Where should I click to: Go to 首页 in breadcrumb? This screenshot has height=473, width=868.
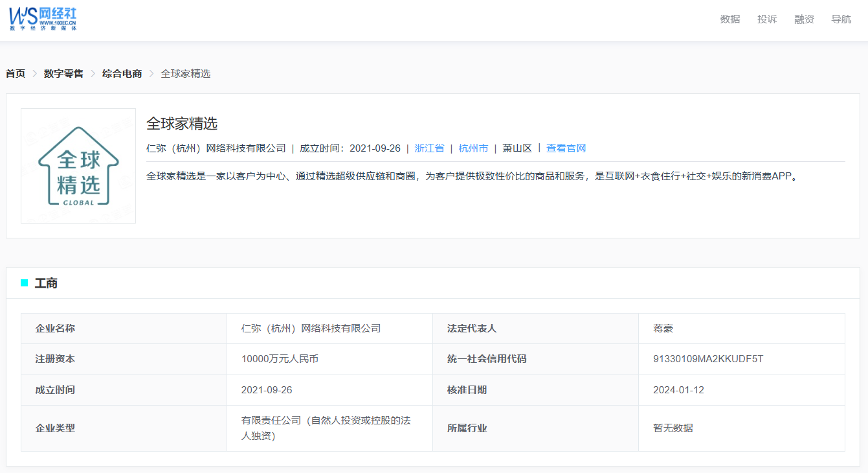tap(16, 74)
